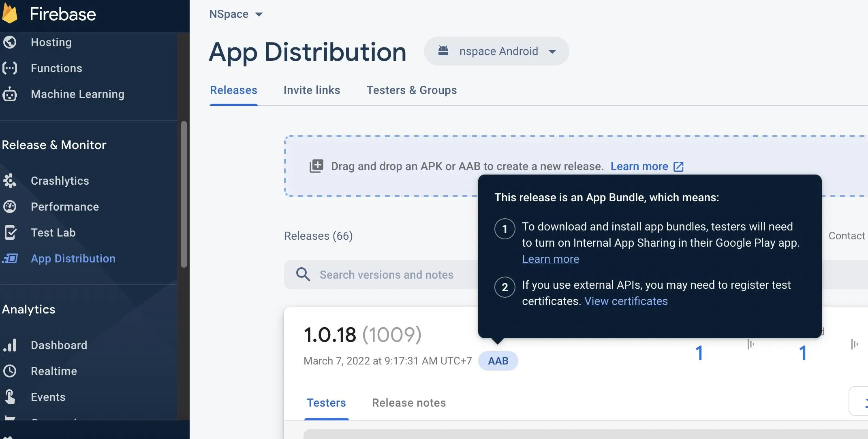
Task: Click View certificates link in tooltip
Action: 626,301
